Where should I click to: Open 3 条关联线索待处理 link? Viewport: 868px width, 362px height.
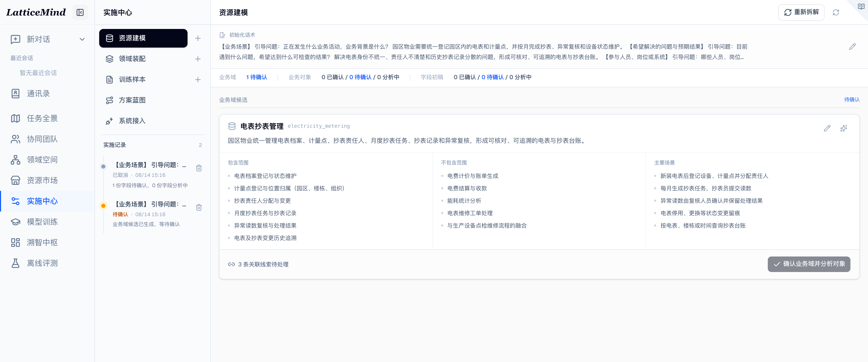pos(258,264)
